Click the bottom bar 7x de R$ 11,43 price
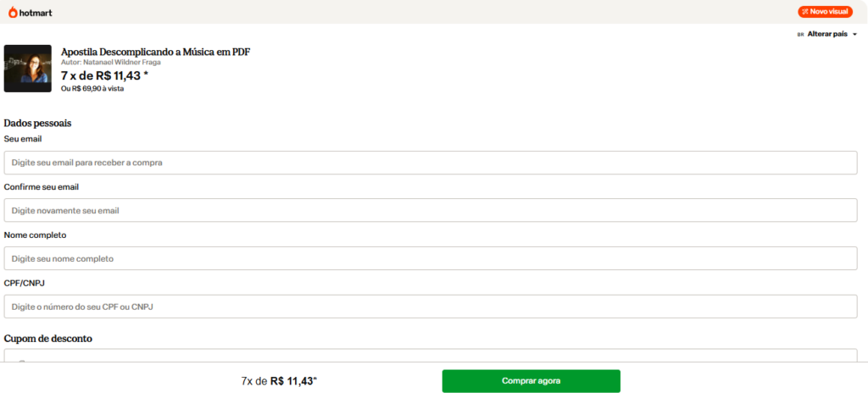 279,381
